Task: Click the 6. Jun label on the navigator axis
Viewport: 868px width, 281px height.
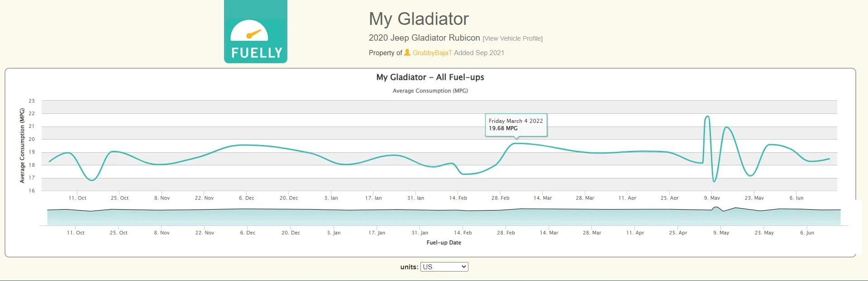Action: tap(807, 233)
